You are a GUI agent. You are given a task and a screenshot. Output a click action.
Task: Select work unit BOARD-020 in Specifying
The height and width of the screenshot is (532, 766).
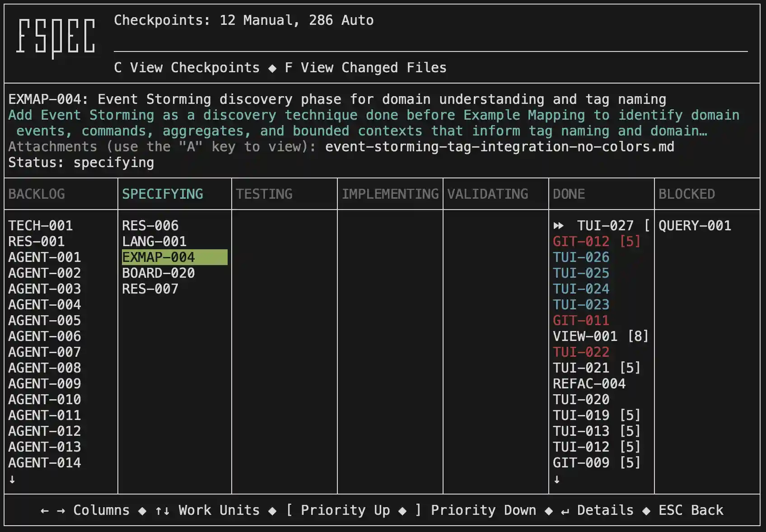click(159, 273)
